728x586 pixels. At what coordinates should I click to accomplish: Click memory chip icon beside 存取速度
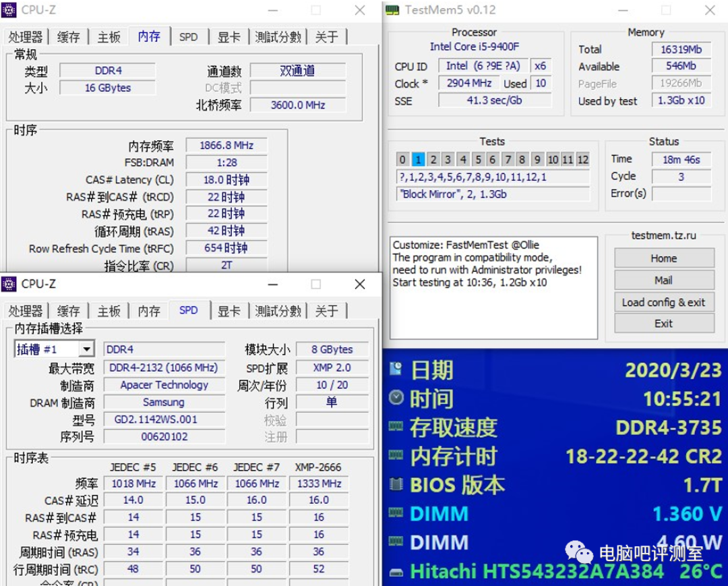coord(396,426)
